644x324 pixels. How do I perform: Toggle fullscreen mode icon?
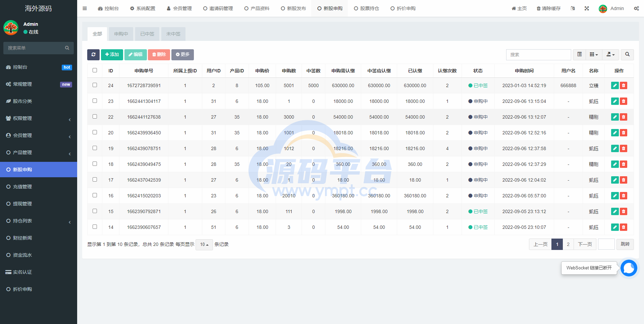pos(587,8)
